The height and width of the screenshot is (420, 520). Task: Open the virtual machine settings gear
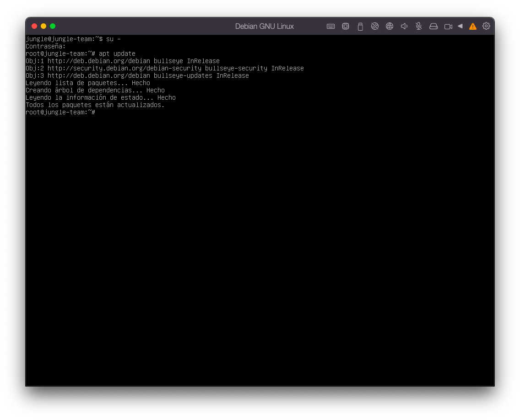[x=486, y=26]
